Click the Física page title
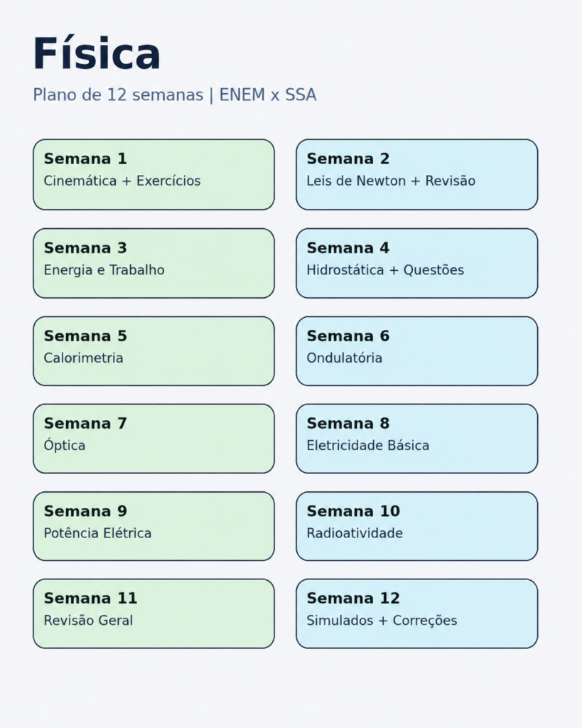Screen dimensions: 582x728 point(97,53)
